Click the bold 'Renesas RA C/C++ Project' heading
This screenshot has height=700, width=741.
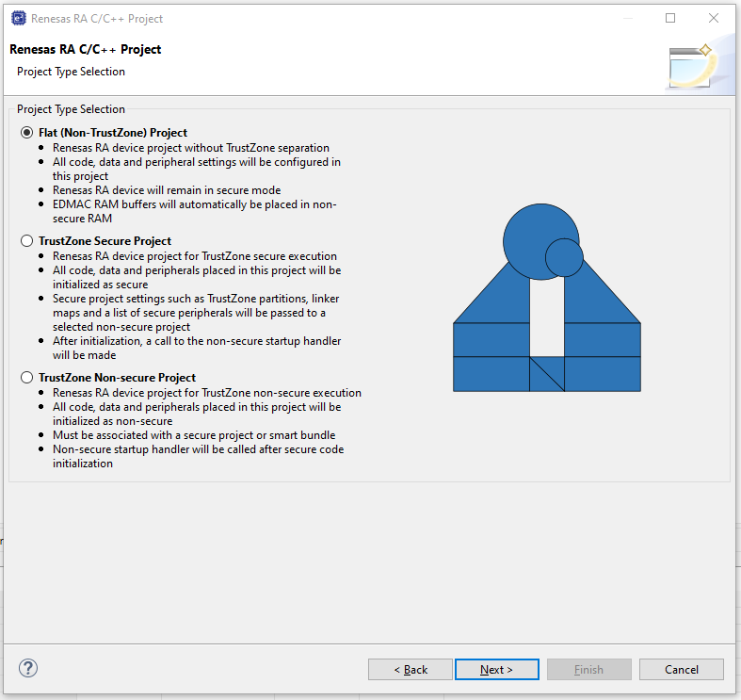(x=85, y=49)
